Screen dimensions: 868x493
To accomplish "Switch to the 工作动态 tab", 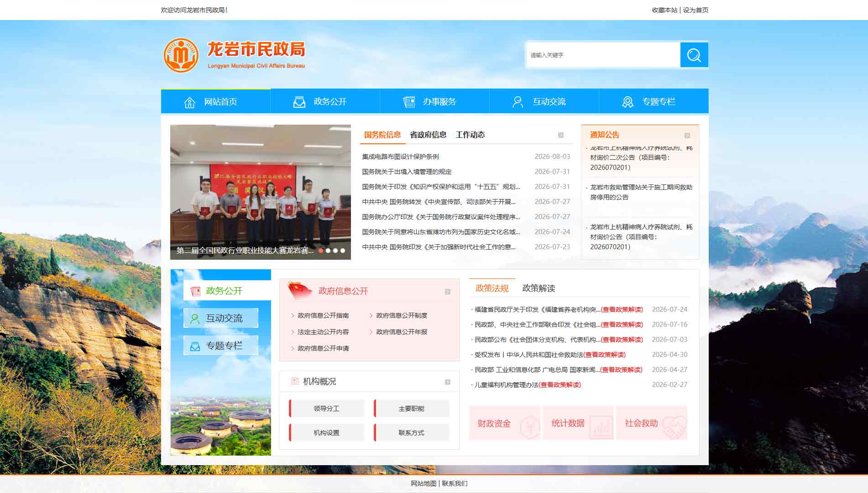I will tap(470, 135).
